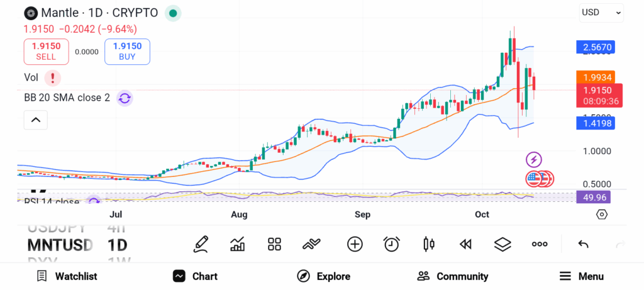Open the USD currency dropdown

pyautogui.click(x=601, y=12)
